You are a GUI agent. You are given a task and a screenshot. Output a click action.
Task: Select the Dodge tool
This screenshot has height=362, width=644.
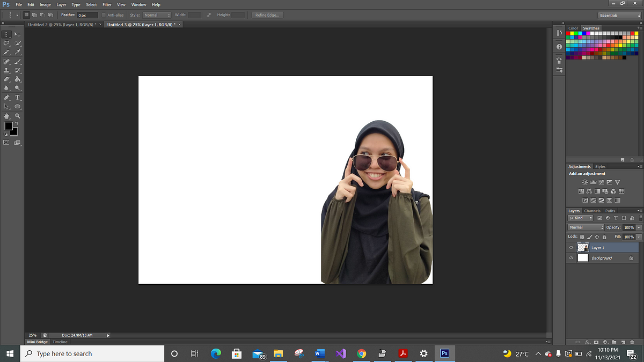click(x=18, y=88)
